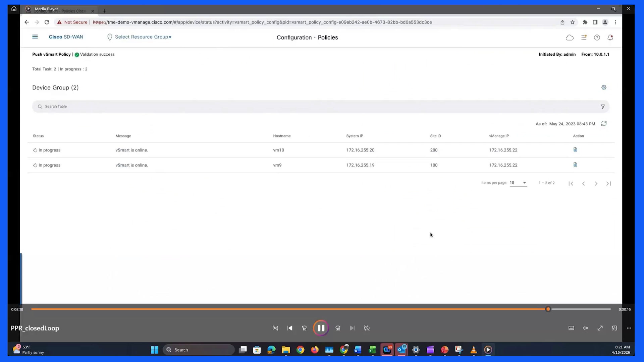The image size is (644, 362).
Task: Enter full screen mode
Action: coord(600,328)
